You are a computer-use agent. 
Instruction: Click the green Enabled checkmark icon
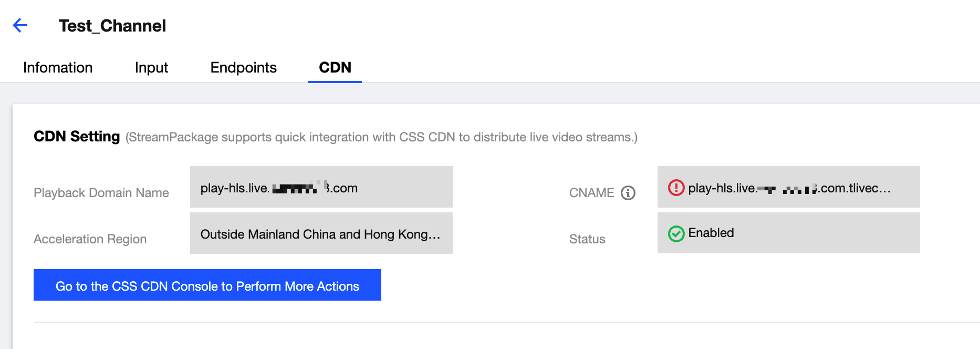click(x=676, y=233)
